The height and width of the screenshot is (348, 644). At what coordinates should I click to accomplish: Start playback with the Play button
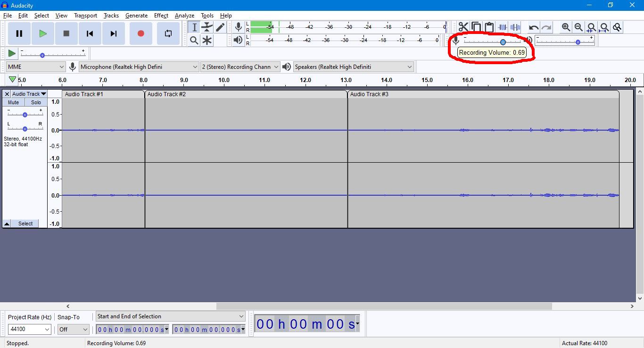tap(43, 33)
